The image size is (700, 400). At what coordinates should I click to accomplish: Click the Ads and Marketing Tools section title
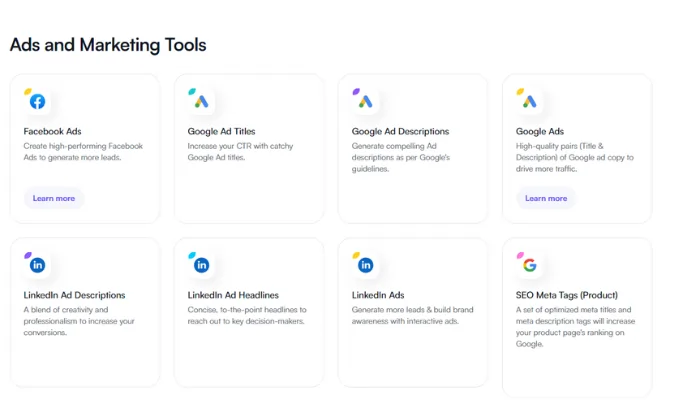[x=108, y=45]
